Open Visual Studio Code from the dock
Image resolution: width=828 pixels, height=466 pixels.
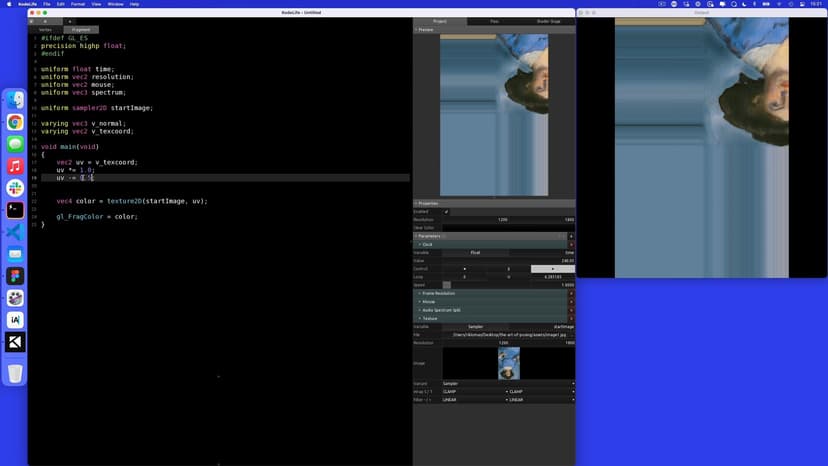pos(15,232)
